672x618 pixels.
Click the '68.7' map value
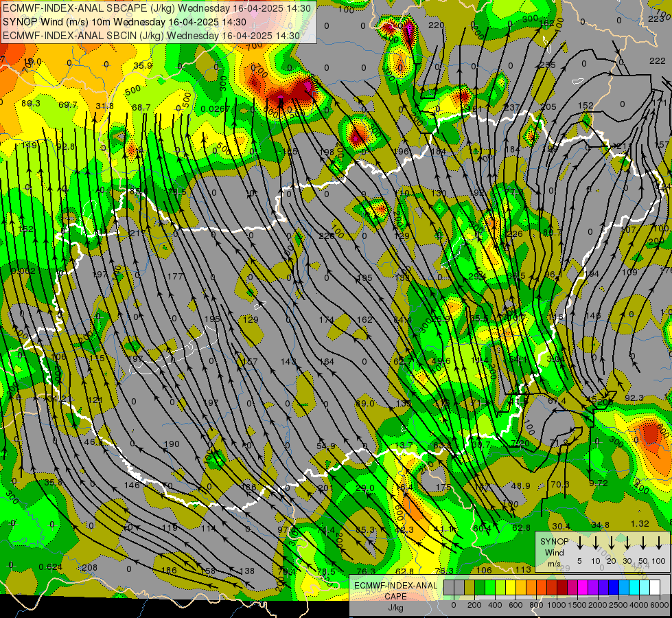tap(141, 107)
